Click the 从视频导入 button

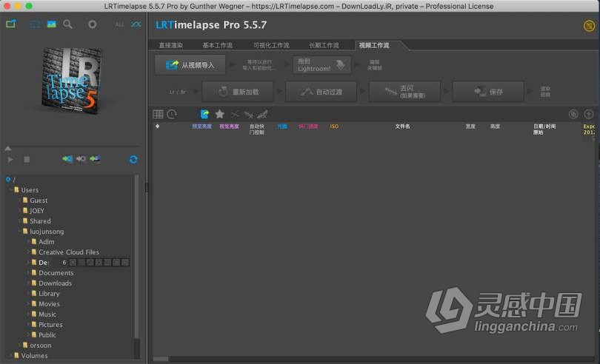[x=190, y=65]
